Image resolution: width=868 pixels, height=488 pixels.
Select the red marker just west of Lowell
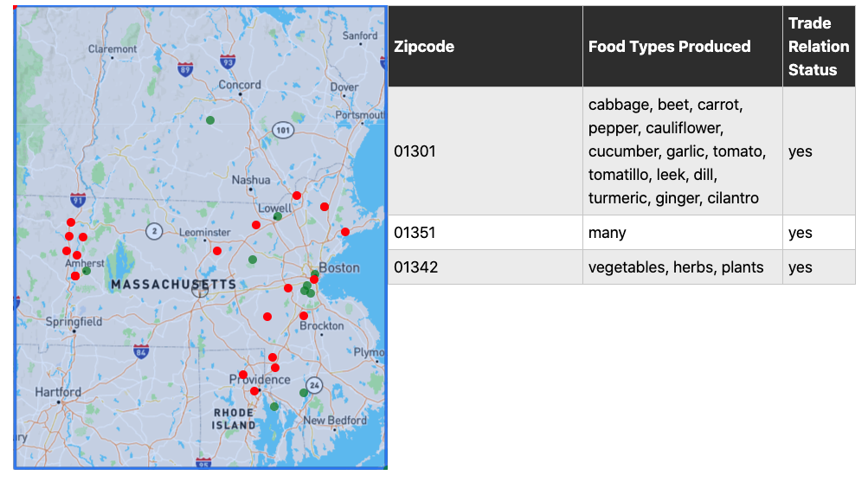(x=256, y=225)
